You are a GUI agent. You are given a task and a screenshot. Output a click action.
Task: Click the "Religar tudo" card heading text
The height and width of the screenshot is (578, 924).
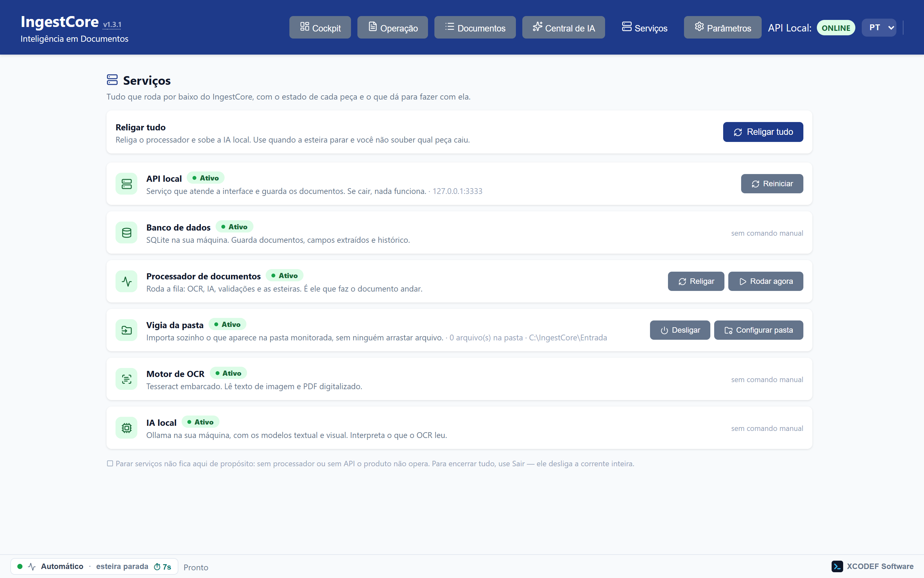(x=141, y=127)
